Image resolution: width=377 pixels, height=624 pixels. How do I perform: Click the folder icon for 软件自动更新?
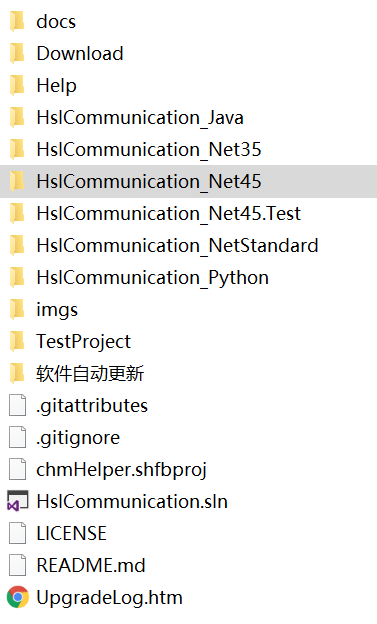tap(17, 373)
